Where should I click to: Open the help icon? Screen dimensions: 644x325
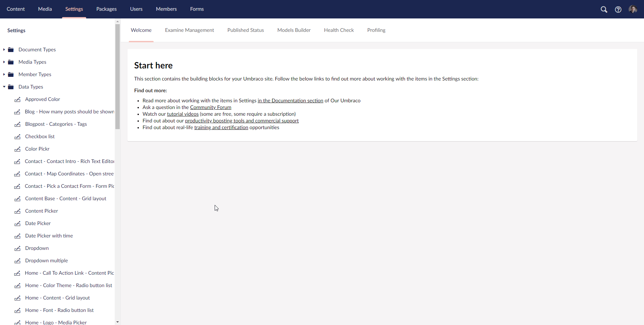point(618,9)
